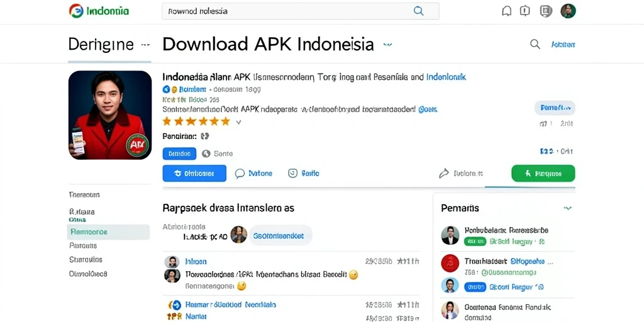Image resolution: width=644 pixels, height=322 pixels.
Task: Click the green Panqupes button
Action: click(543, 174)
